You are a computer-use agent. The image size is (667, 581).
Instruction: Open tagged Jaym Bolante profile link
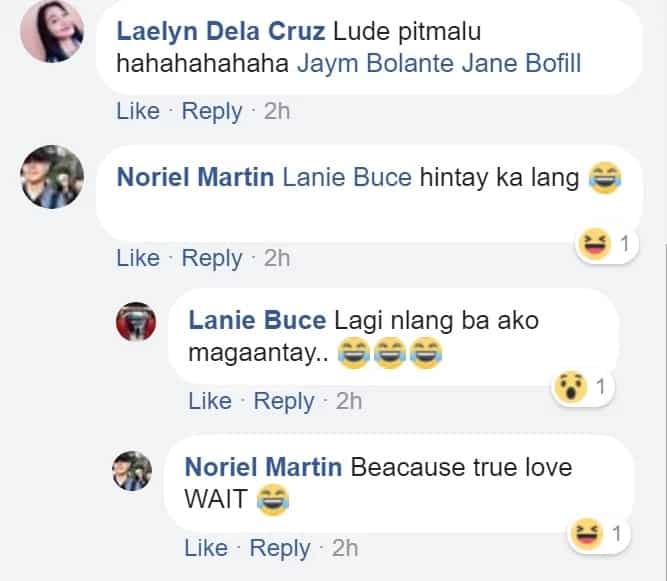pos(376,63)
